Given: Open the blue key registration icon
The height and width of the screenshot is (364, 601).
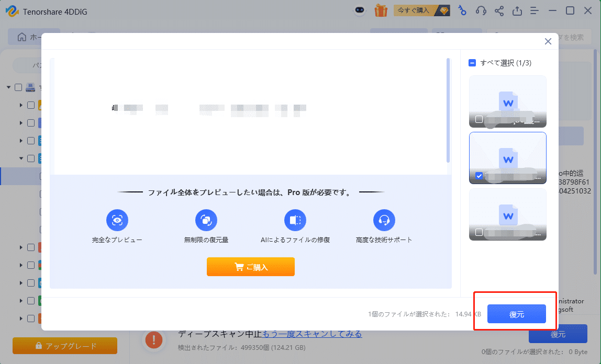Looking at the screenshot, I should 462,10.
